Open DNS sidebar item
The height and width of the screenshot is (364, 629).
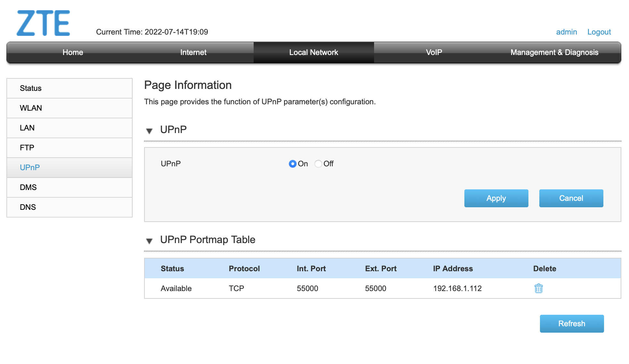(x=69, y=207)
